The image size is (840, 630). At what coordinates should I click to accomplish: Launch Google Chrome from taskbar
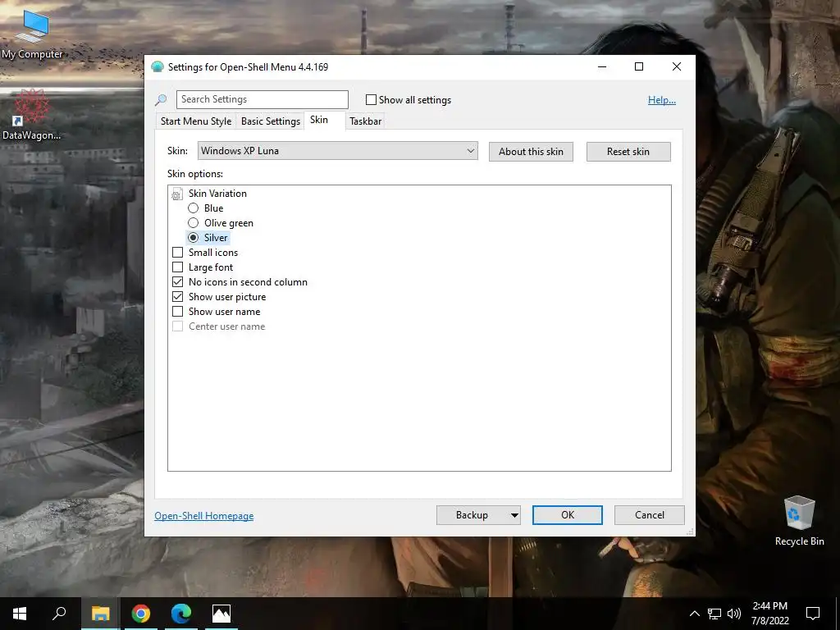coord(141,614)
